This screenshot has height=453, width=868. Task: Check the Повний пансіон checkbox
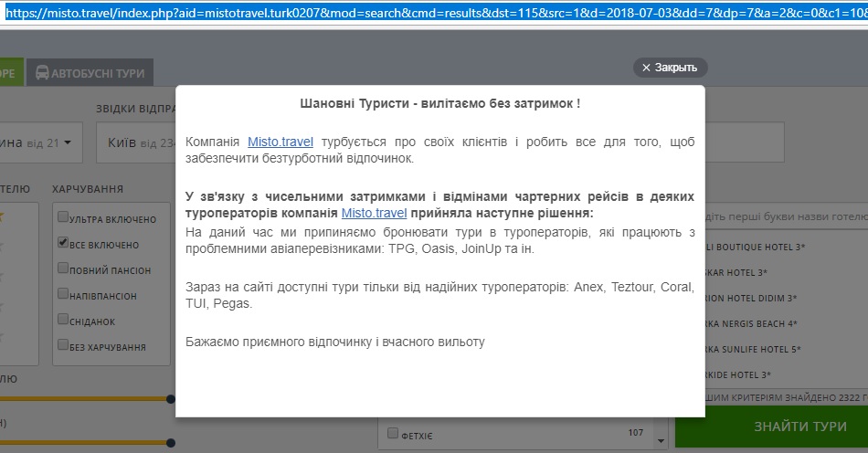62,269
